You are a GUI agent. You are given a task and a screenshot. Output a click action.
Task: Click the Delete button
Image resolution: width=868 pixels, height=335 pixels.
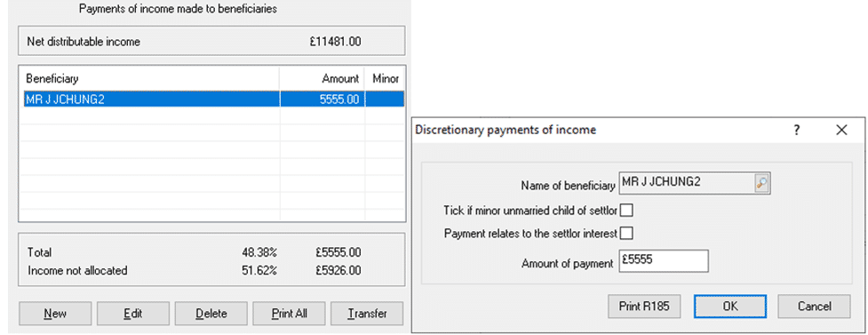click(x=211, y=314)
